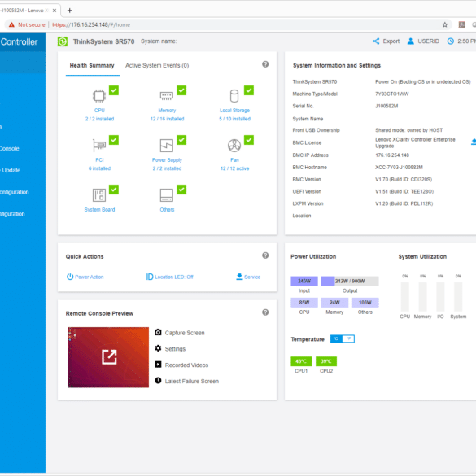Click the remote console Settings gear icon
The height and width of the screenshot is (476, 476).
coord(158,348)
